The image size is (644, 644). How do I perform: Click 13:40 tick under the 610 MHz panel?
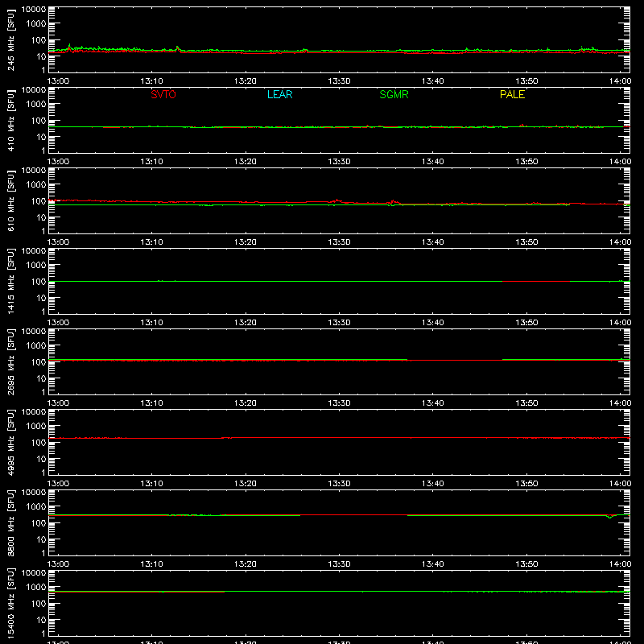(433, 242)
